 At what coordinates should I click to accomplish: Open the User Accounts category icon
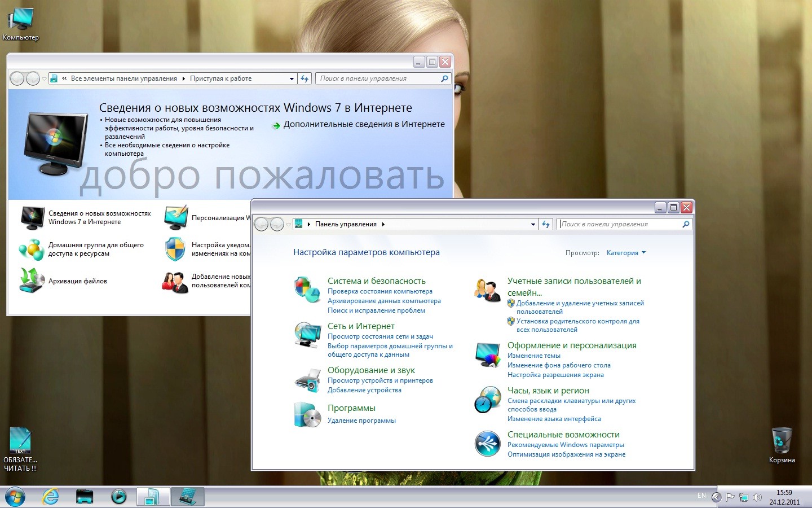coord(488,290)
